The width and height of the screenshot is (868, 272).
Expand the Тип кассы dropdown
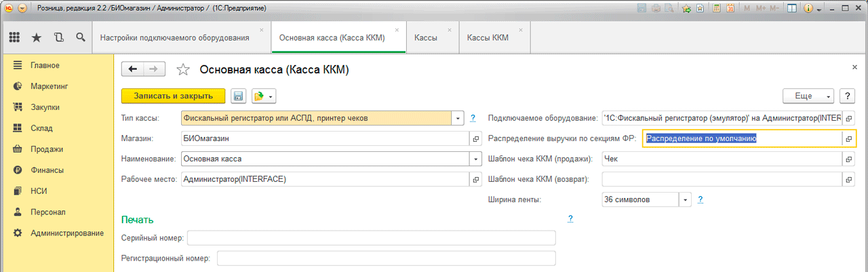458,118
